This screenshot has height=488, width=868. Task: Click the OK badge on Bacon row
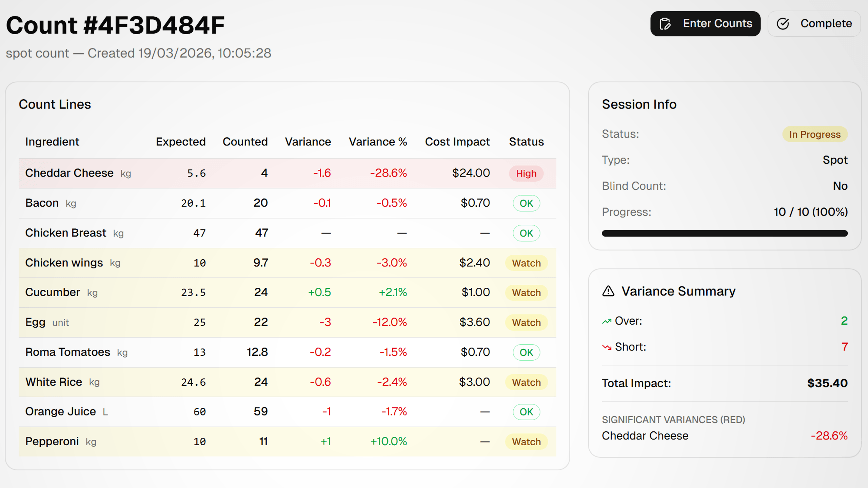[x=526, y=203]
